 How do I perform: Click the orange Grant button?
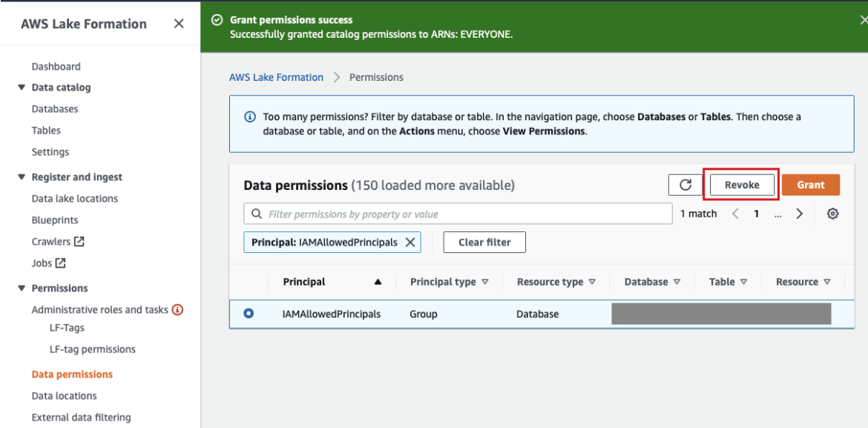[x=810, y=185]
